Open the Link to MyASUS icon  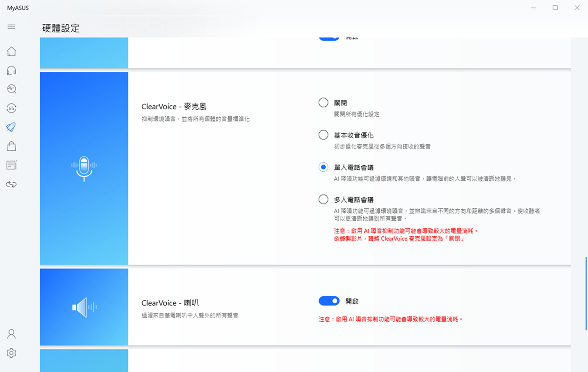point(11,184)
